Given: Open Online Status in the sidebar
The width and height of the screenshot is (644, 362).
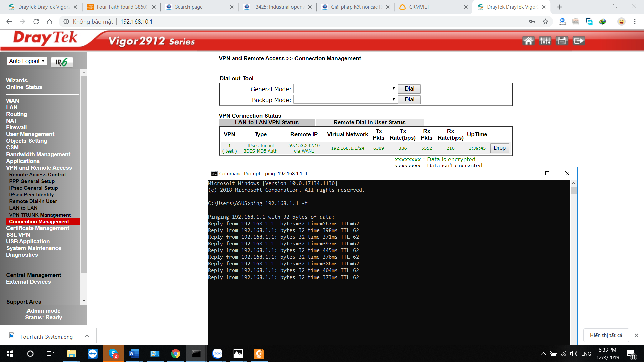Looking at the screenshot, I should pyautogui.click(x=24, y=87).
